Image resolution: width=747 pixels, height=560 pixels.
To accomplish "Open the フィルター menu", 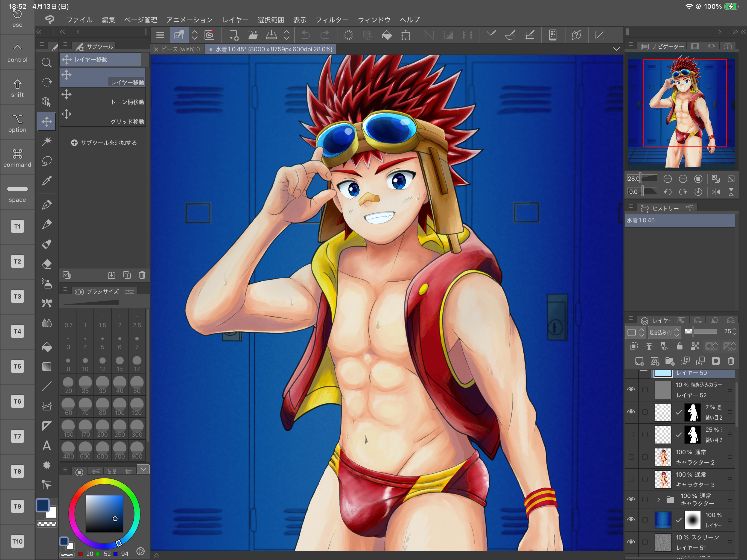I will pyautogui.click(x=332, y=20).
